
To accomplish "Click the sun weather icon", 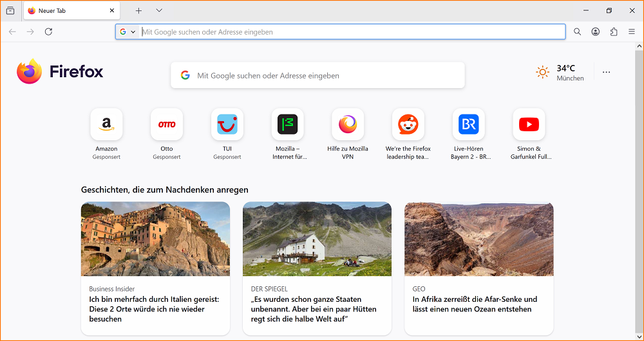I will click(x=542, y=73).
